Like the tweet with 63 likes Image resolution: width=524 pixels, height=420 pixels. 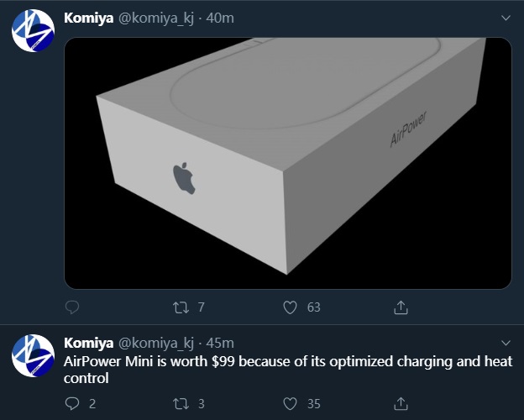click(291, 307)
